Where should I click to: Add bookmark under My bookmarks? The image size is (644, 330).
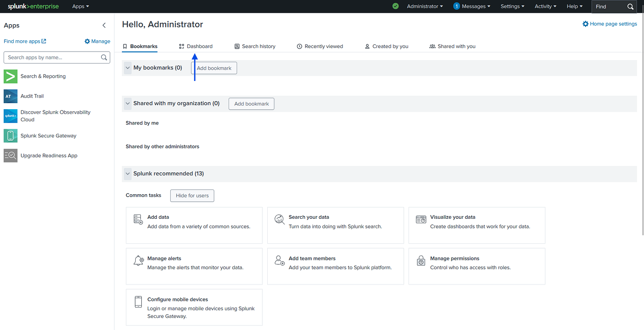(214, 68)
